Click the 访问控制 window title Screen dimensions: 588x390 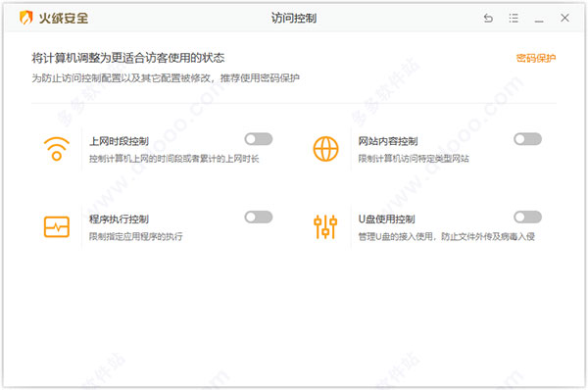(x=294, y=18)
